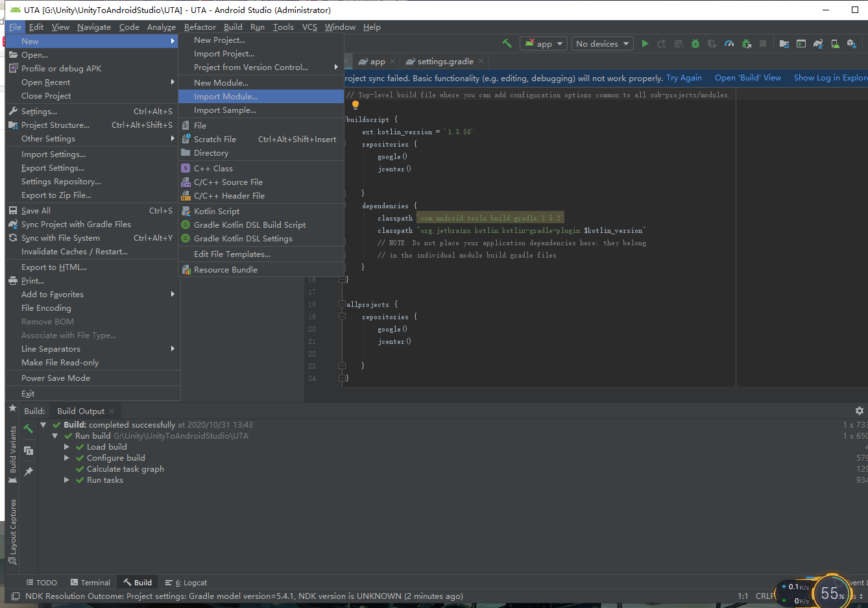
Task: Open the Refactor menu
Action: [x=200, y=27]
